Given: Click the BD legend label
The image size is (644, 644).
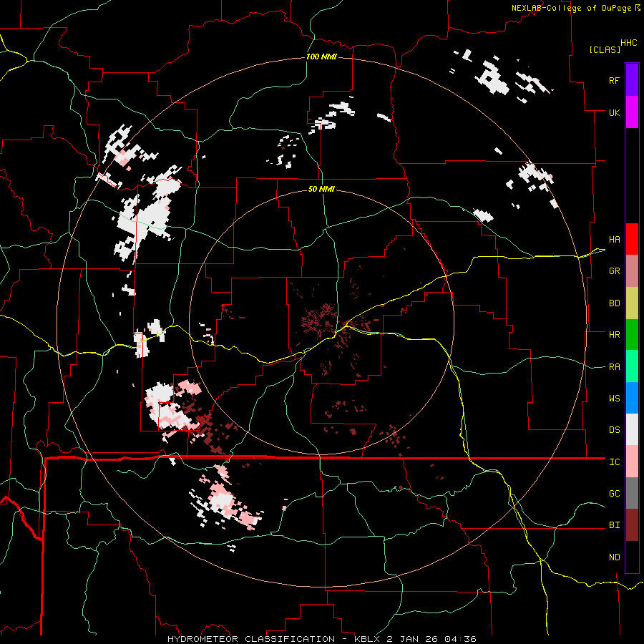Looking at the screenshot, I should click(x=614, y=303).
